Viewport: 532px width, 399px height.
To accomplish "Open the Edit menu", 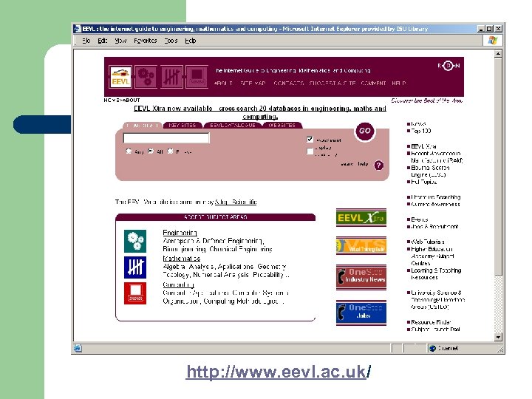I will pyautogui.click(x=103, y=41).
